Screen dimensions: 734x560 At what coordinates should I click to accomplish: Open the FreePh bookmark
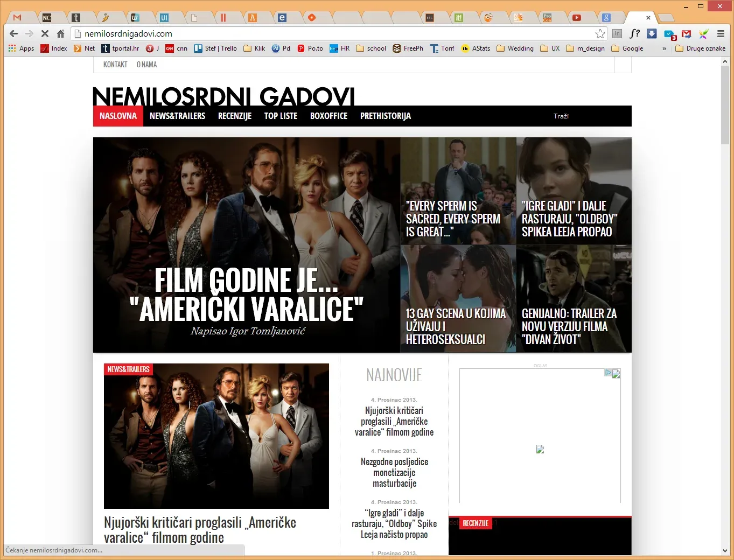408,48
